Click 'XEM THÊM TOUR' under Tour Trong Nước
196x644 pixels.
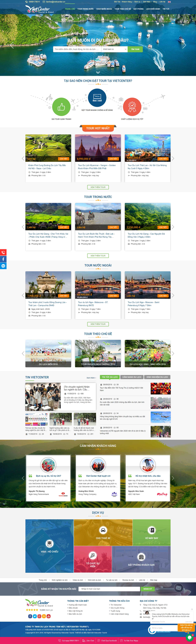[98, 256]
